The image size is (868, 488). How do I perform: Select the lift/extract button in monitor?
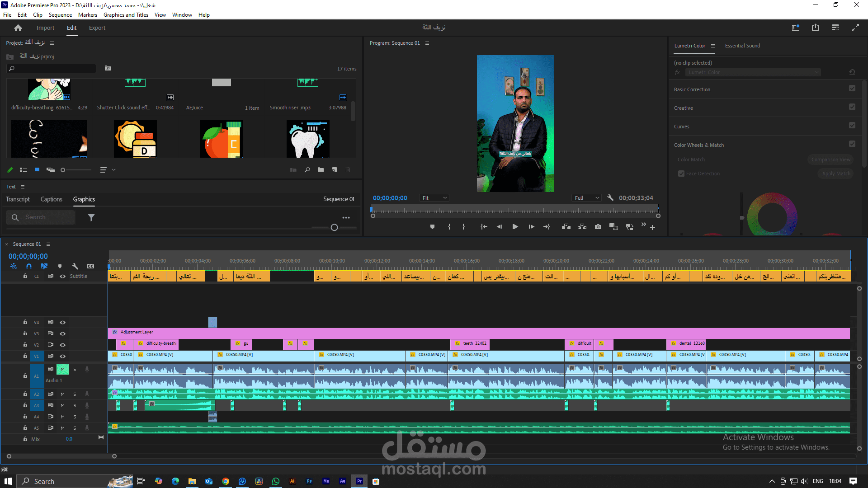(566, 227)
